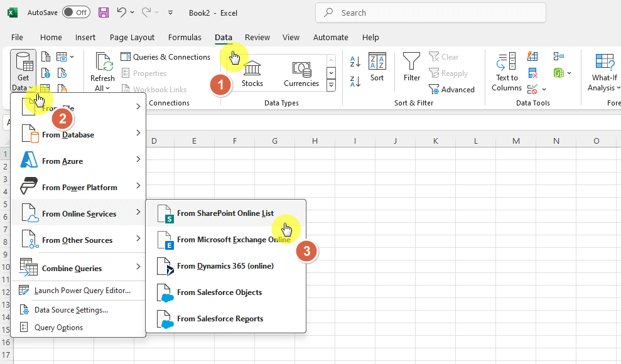This screenshot has height=364, width=621.
Task: Switch to the Formulas ribbon tab
Action: [185, 37]
